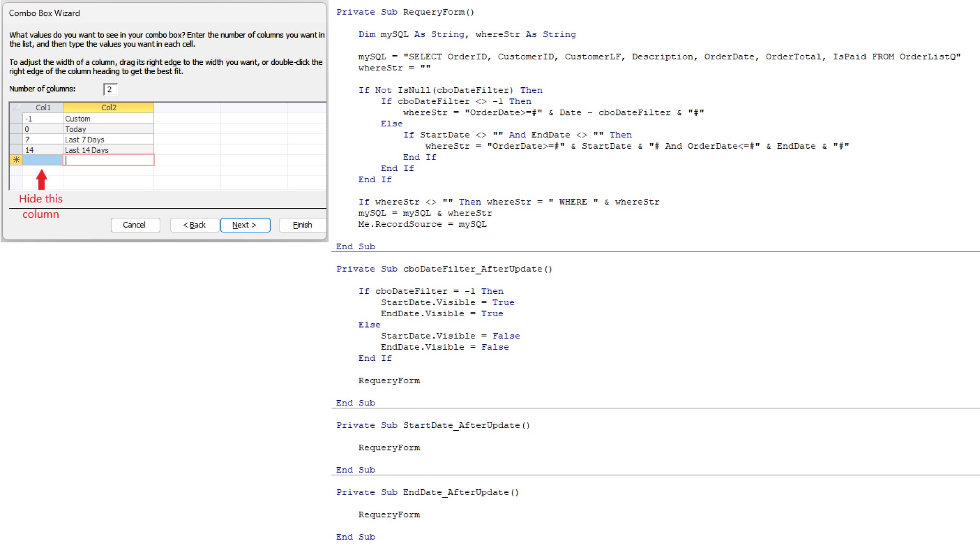Click the -1 value cell in Col1
980x548 pixels.
pyautogui.click(x=43, y=119)
